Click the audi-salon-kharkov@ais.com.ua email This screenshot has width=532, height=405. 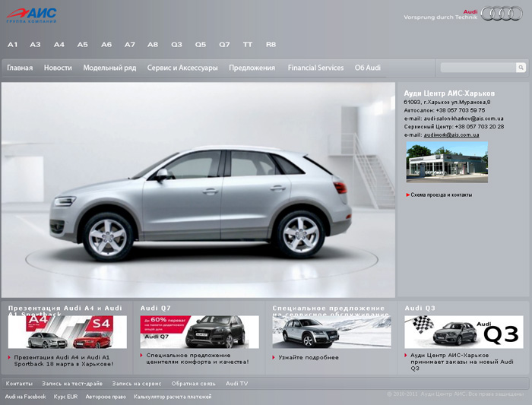coord(464,119)
